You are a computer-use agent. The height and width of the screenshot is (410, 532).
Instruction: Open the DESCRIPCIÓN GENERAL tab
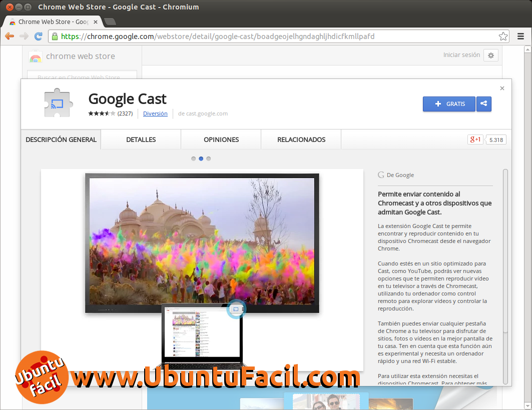pyautogui.click(x=61, y=139)
